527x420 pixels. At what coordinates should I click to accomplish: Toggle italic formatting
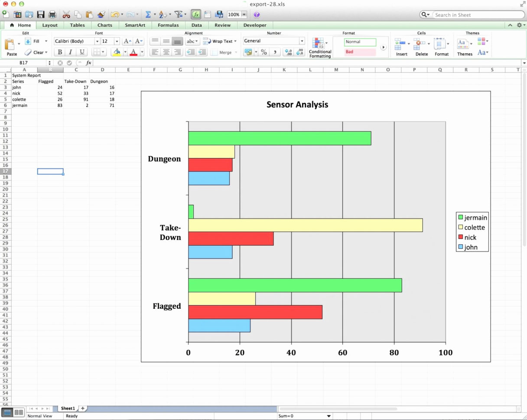pyautogui.click(x=71, y=52)
